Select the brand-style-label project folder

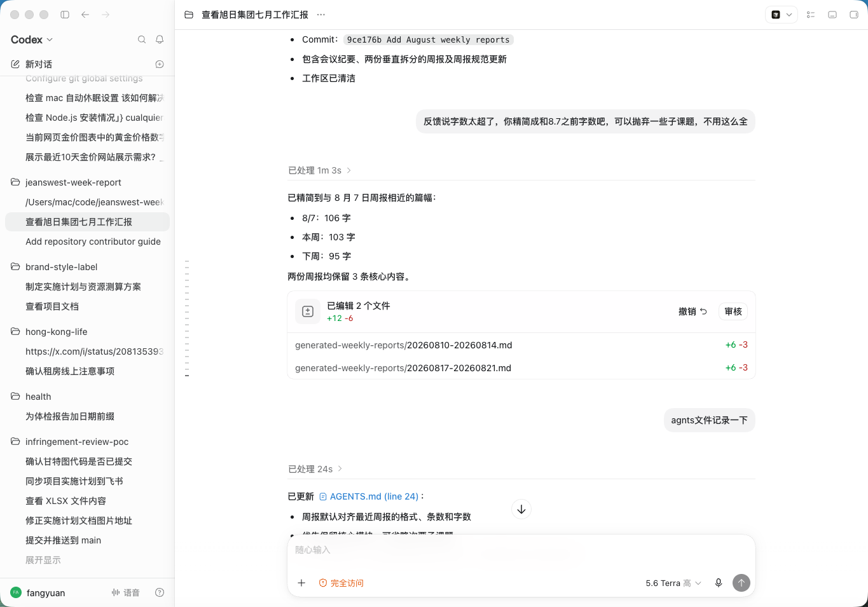[x=87, y=267]
